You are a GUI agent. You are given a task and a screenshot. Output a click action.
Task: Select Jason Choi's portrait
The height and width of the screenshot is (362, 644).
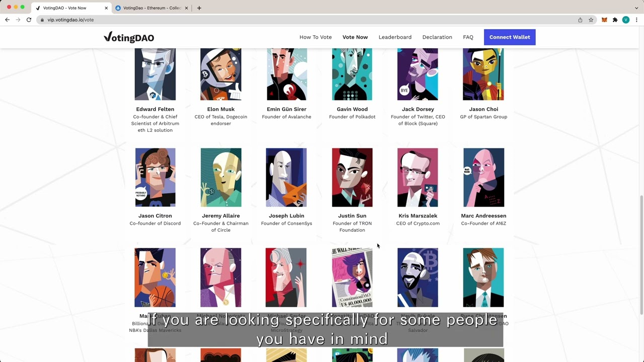484,74
